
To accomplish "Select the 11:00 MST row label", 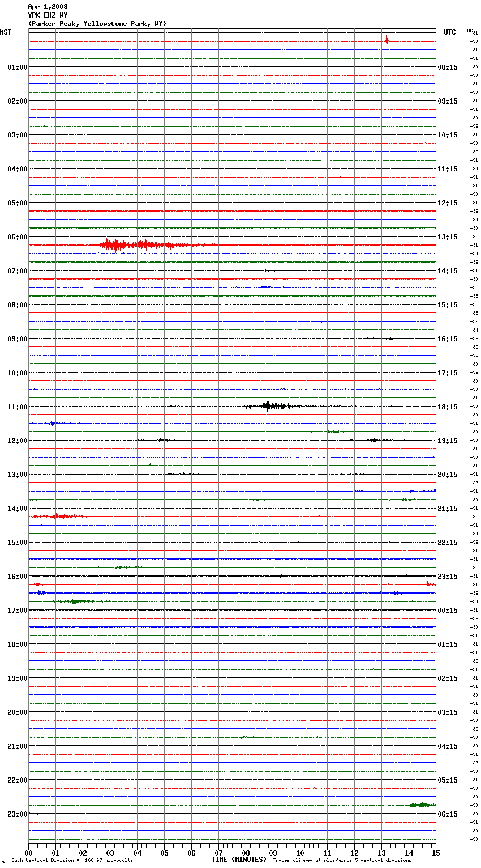I will coord(18,407).
